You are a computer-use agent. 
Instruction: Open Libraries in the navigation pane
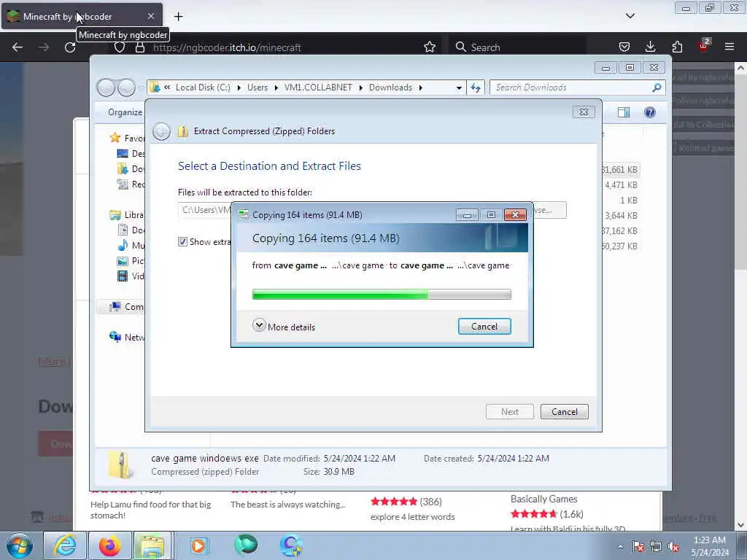(127, 215)
